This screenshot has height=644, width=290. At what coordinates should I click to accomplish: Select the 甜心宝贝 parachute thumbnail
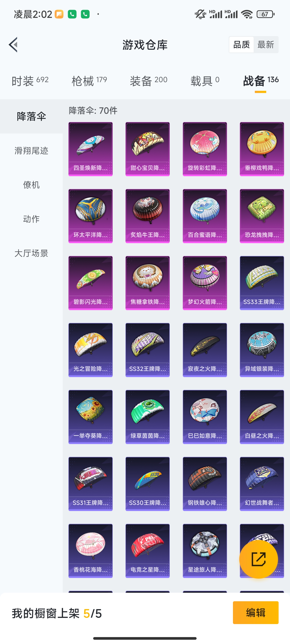coord(148,149)
